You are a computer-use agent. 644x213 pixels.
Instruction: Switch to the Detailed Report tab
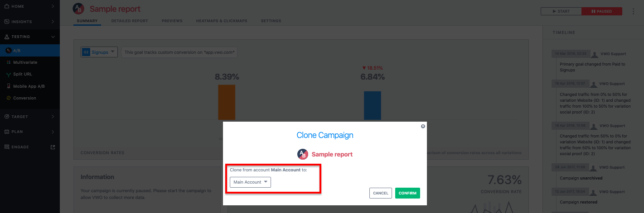coord(130,21)
